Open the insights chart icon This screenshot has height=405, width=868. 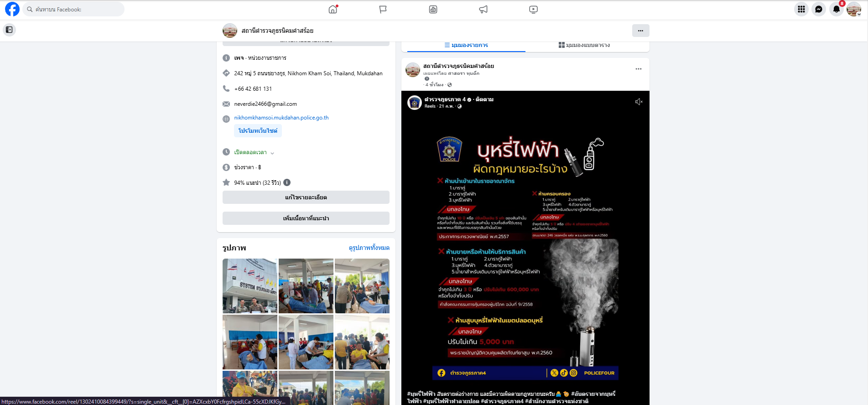tap(433, 9)
